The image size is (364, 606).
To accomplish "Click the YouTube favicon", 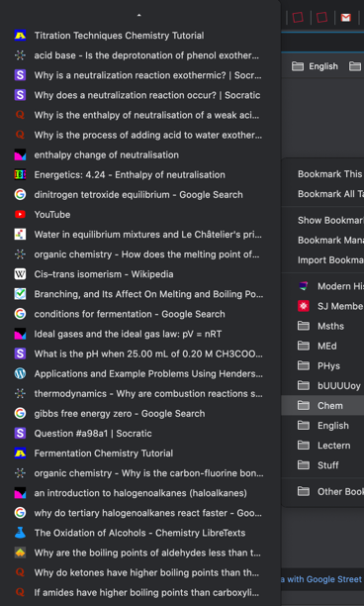I will (x=20, y=215).
